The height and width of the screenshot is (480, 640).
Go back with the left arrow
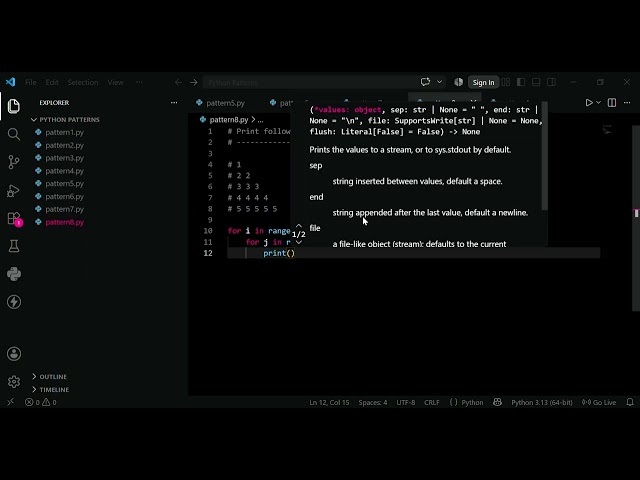pyautogui.click(x=178, y=82)
